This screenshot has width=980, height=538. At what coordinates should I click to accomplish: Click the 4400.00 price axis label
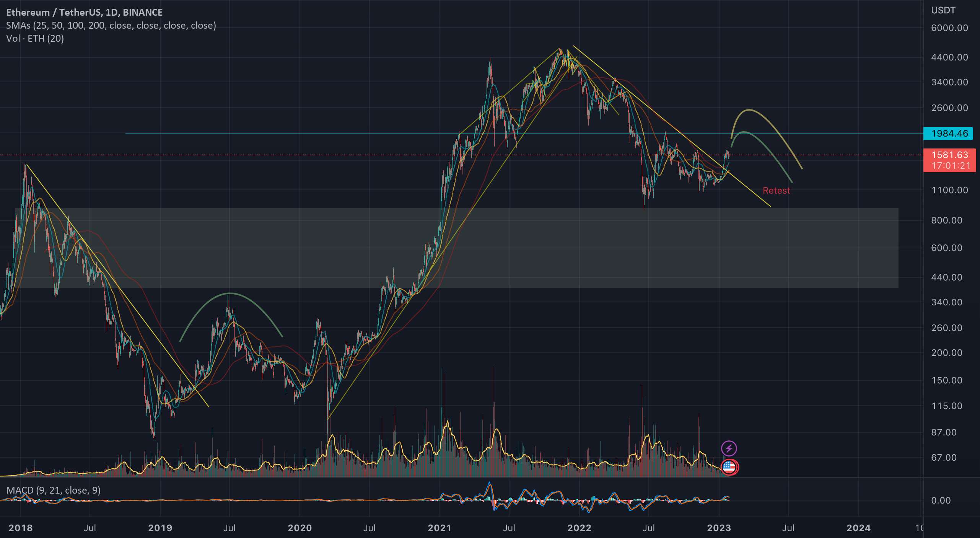949,57
